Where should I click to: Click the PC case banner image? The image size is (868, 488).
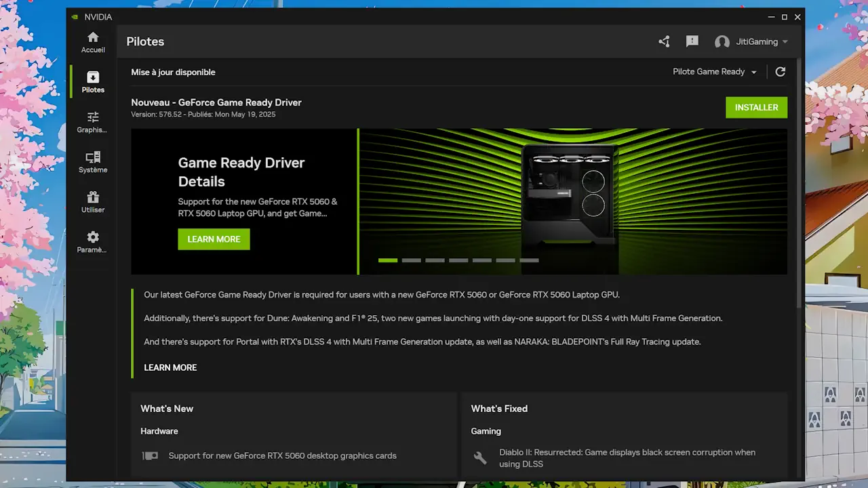coord(573,202)
